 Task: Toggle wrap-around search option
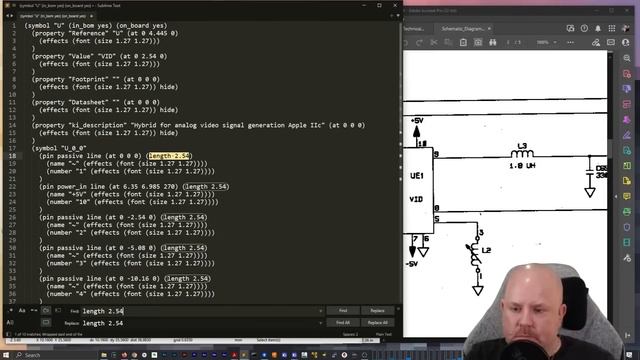(46, 311)
